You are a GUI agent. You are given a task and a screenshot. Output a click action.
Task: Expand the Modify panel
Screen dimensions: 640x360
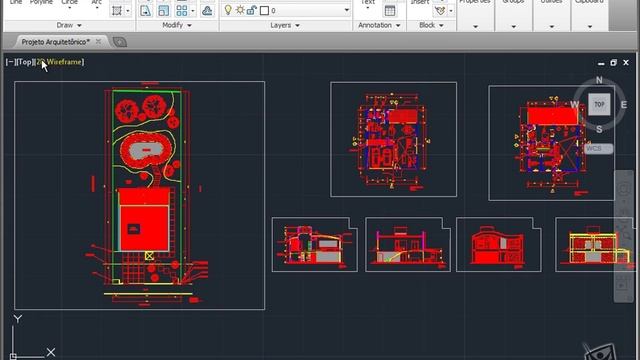tap(177, 25)
